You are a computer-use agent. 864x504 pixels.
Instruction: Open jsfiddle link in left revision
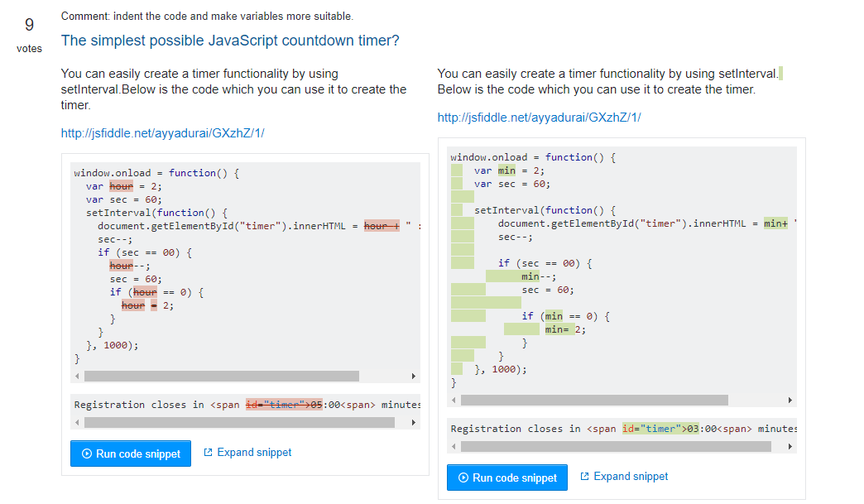(x=162, y=132)
